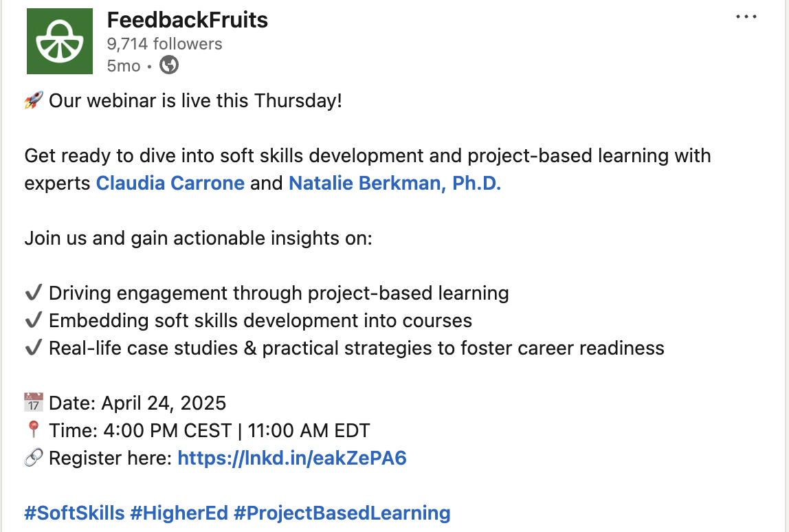
Task: Click the calendar emoji next to Date
Action: [x=34, y=403]
